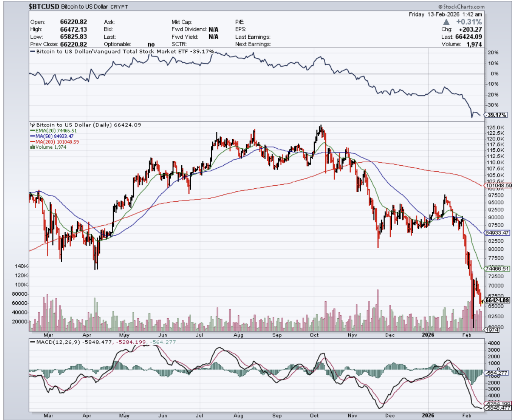
Task: Click the -5848.477 MACD value axis tag
Action: pyautogui.click(x=497, y=408)
